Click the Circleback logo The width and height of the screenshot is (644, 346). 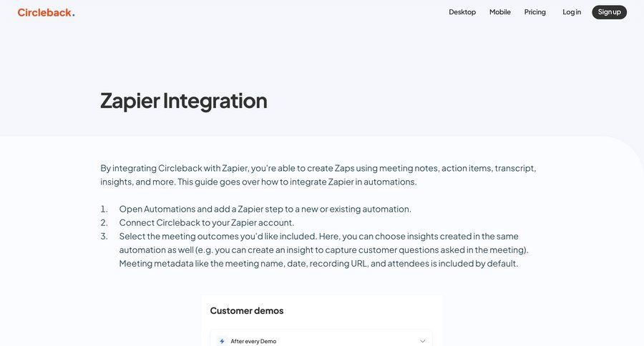pyautogui.click(x=46, y=12)
